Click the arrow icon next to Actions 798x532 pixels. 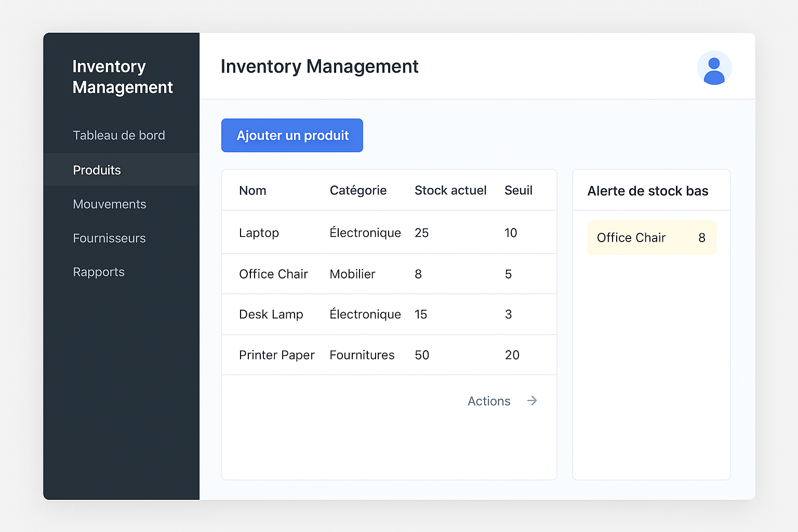531,401
